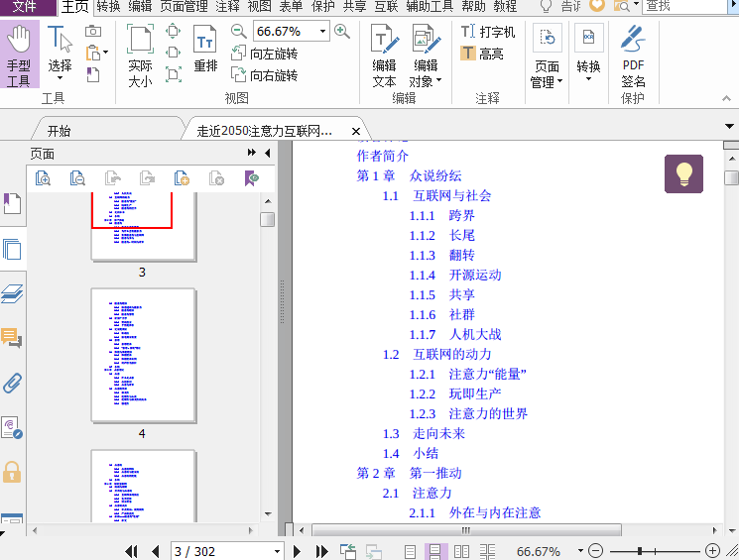Screen dimensions: 739x560
Task: Open the Bookmarks sidebar panel
Action: click(12, 203)
